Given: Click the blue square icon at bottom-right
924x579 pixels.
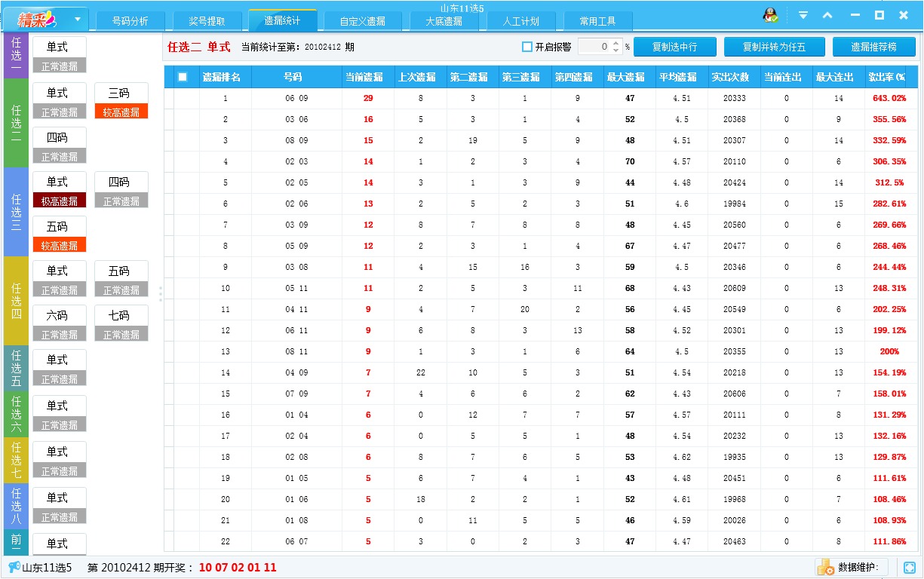Looking at the screenshot, I should 908,566.
